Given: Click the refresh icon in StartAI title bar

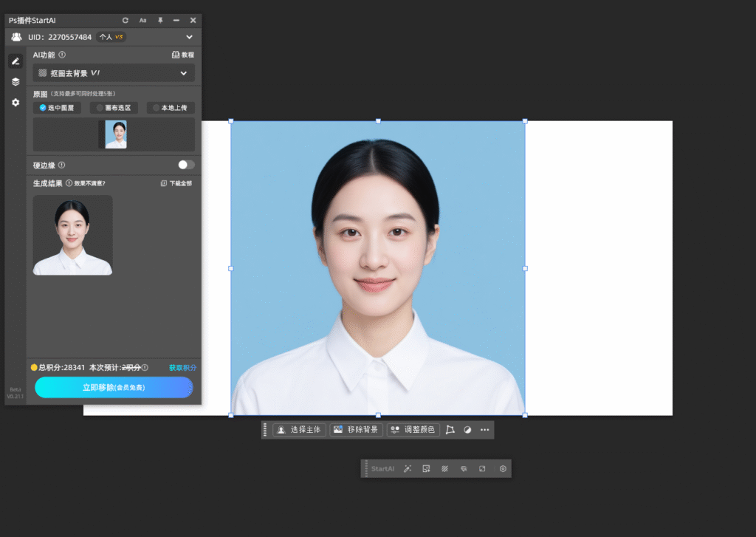Looking at the screenshot, I should [126, 21].
